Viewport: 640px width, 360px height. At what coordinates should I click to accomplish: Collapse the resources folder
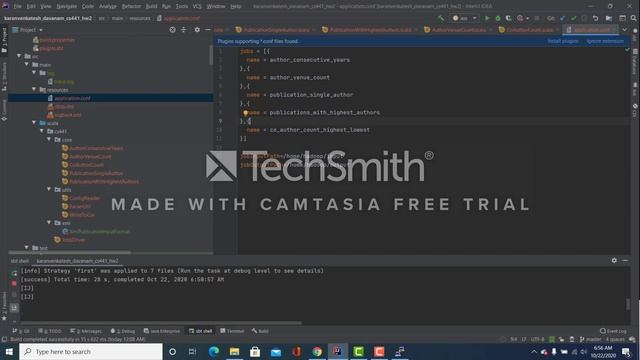34,89
